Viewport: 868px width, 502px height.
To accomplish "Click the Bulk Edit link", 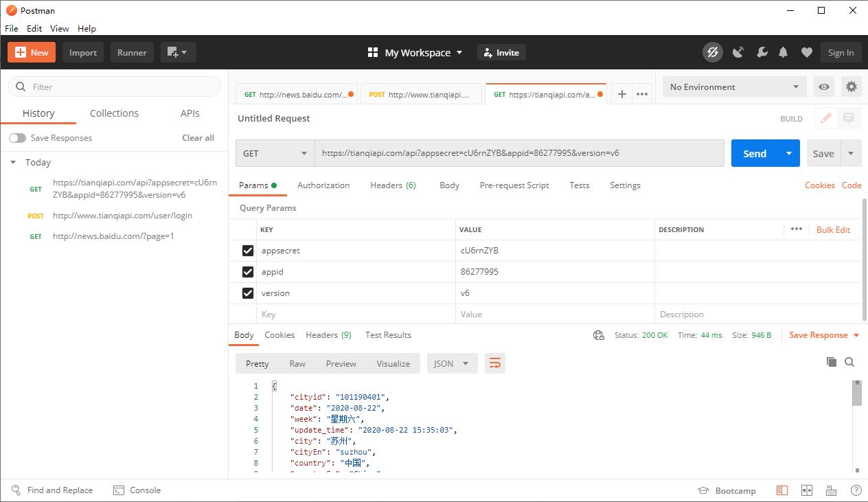I will pyautogui.click(x=833, y=229).
